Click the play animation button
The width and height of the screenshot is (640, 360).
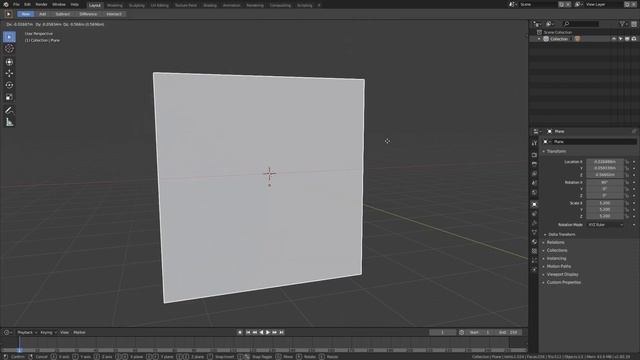(268, 333)
